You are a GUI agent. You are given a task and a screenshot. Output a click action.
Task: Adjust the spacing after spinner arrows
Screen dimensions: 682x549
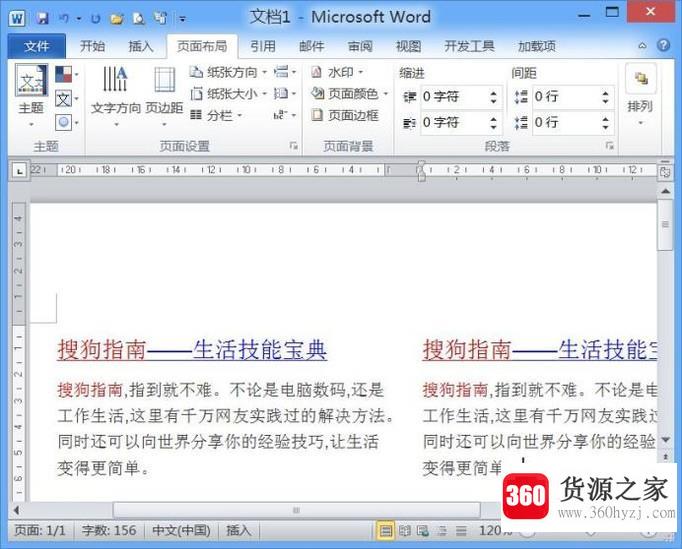coord(605,123)
